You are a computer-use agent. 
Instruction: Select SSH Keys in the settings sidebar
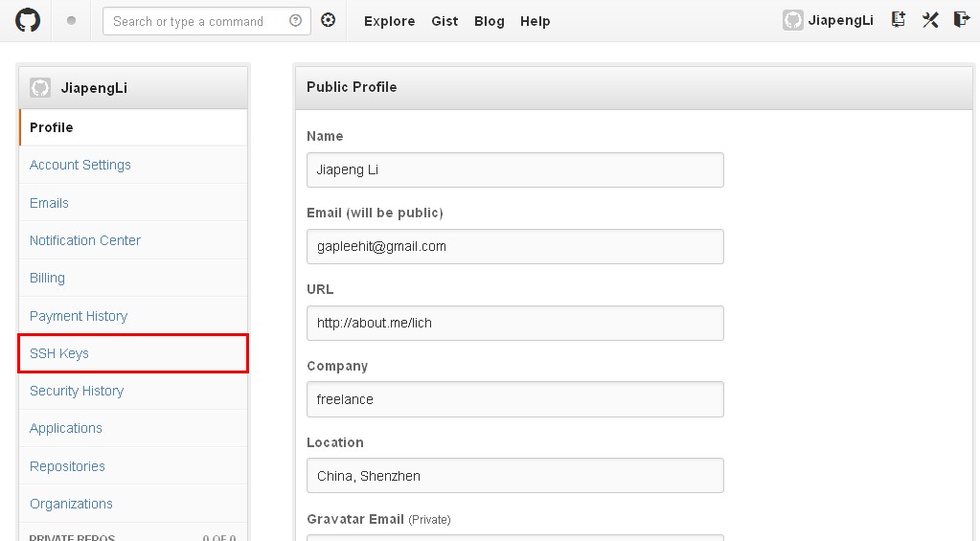(59, 353)
